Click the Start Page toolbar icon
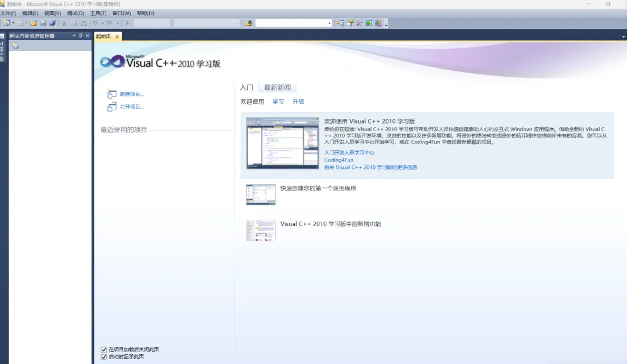This screenshot has height=364, width=627. point(369,23)
